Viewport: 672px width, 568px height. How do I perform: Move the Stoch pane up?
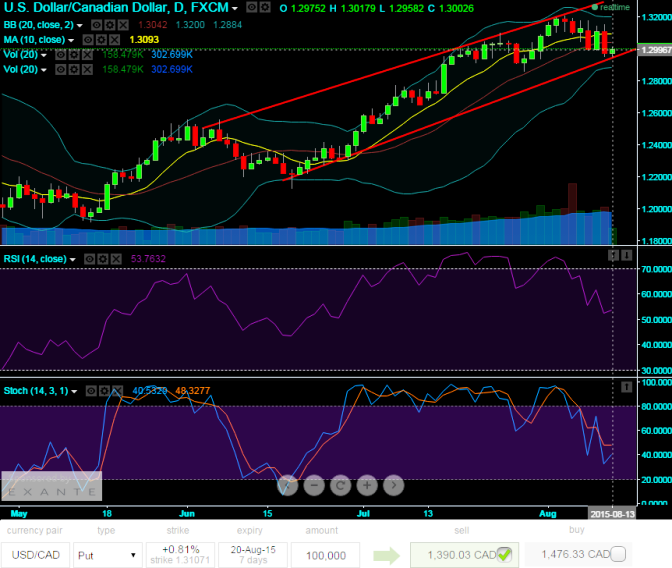point(627,387)
